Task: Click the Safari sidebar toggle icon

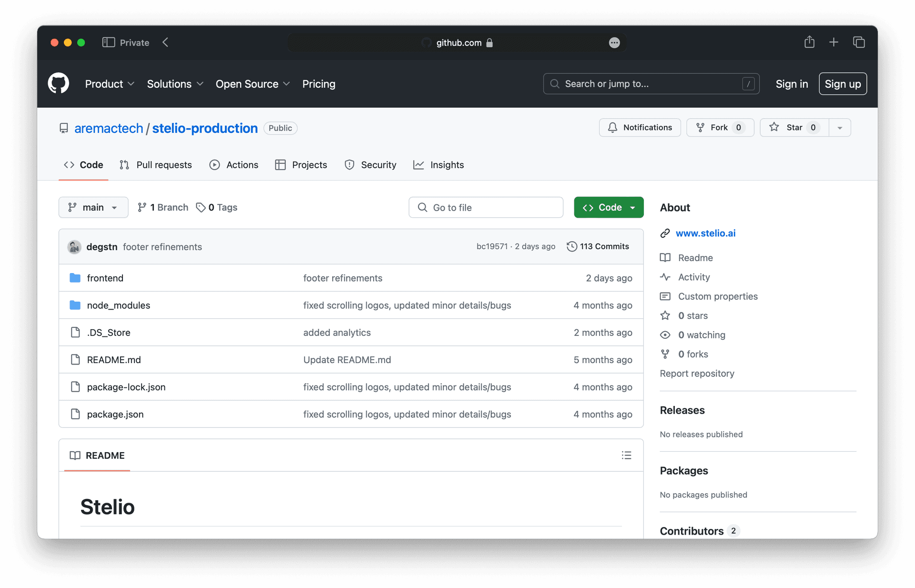Action: (108, 42)
